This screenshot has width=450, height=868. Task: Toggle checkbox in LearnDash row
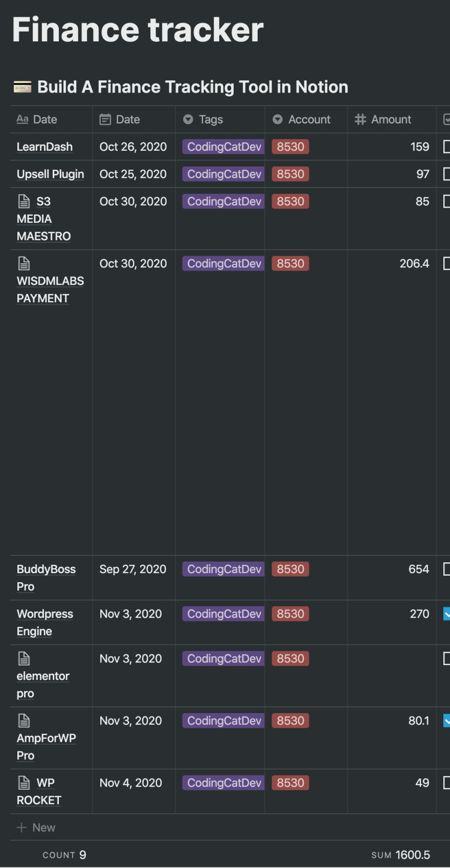pyautogui.click(x=446, y=147)
